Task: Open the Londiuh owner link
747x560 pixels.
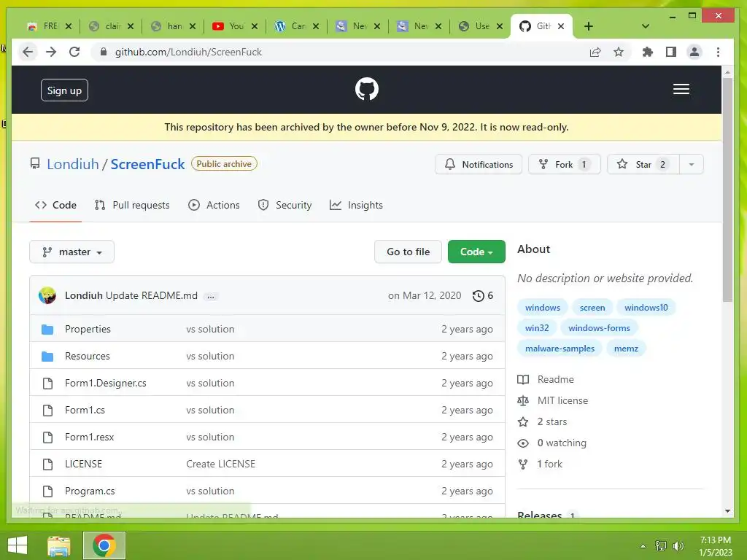Action: [73, 164]
